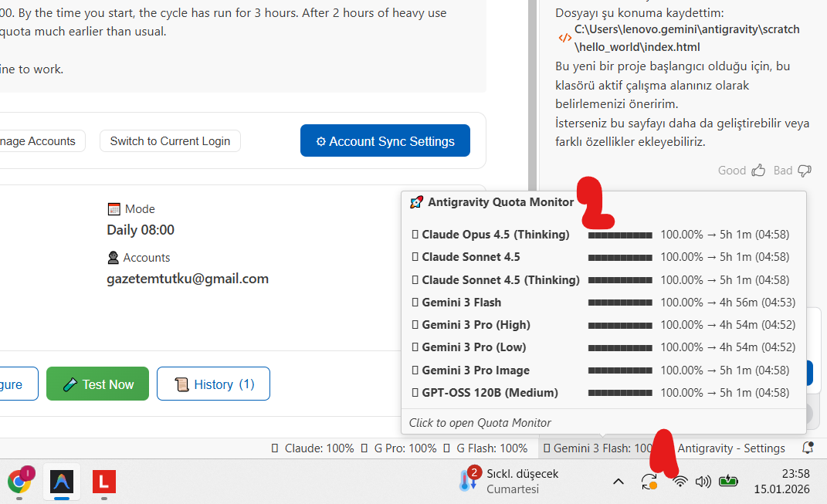Select Gemini 3 Pro (Low) quota row
The width and height of the screenshot is (827, 504).
point(603,347)
